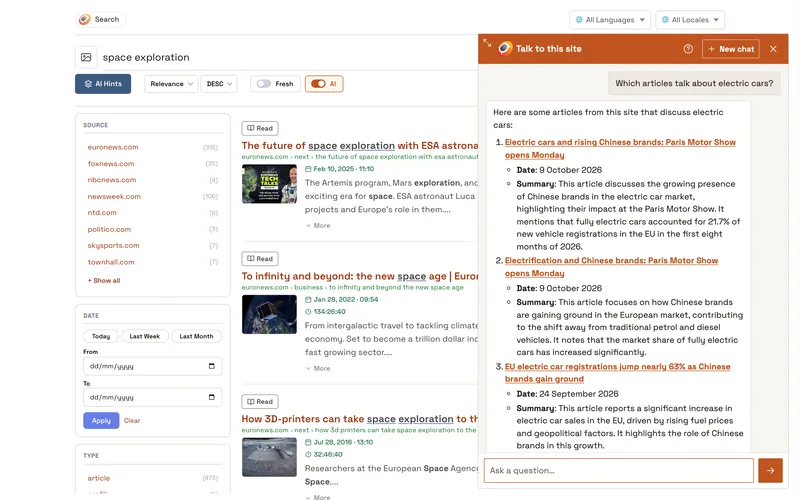Toggle the Fresh switch
Image resolution: width=800 pixels, height=500 pixels.
(264, 84)
